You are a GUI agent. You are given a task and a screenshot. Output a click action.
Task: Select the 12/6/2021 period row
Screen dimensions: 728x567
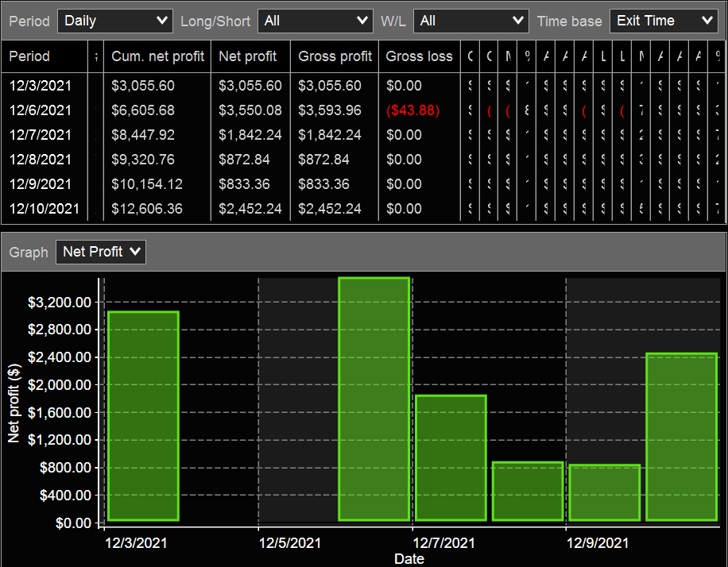pyautogui.click(x=41, y=110)
